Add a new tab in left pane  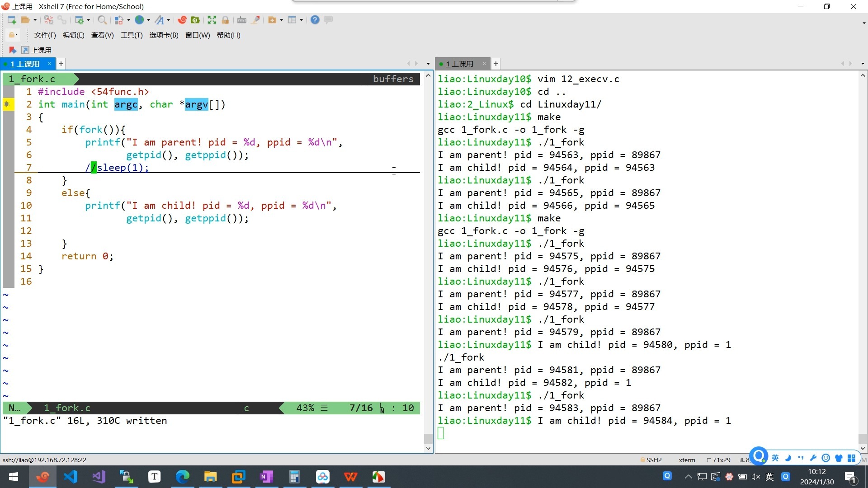click(61, 64)
